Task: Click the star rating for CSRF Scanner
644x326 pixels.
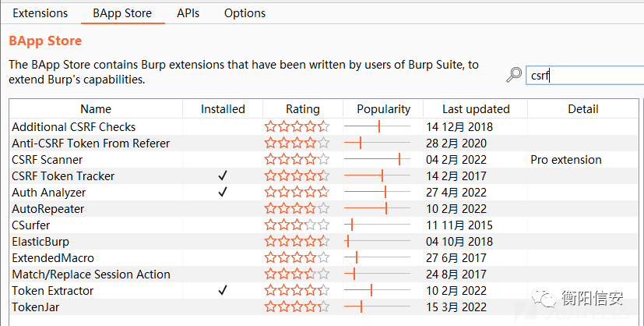Action: (x=297, y=160)
